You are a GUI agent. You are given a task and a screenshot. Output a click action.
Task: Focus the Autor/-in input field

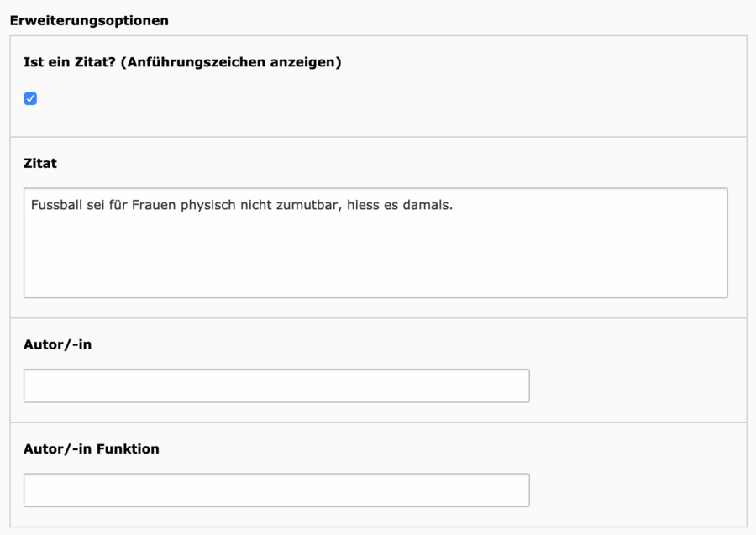coord(276,386)
